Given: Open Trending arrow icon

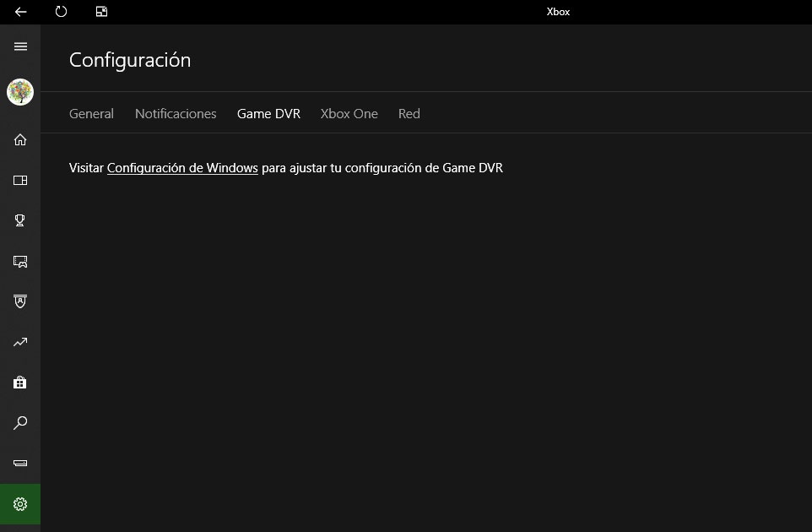Looking at the screenshot, I should [20, 342].
